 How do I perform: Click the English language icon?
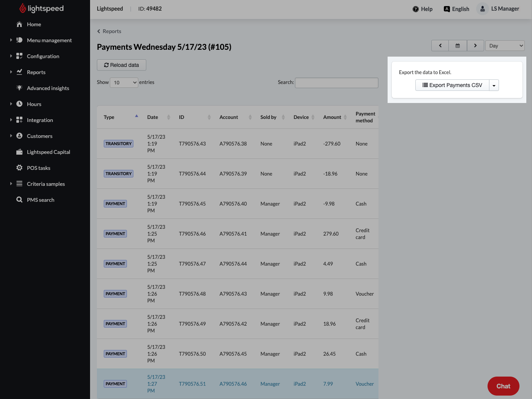tap(447, 9)
